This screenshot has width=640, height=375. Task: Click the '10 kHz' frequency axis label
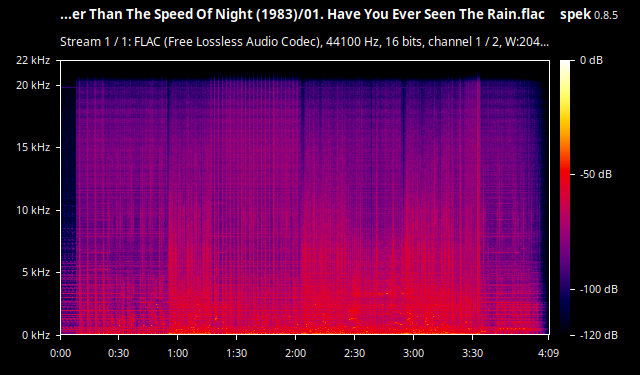tap(33, 210)
